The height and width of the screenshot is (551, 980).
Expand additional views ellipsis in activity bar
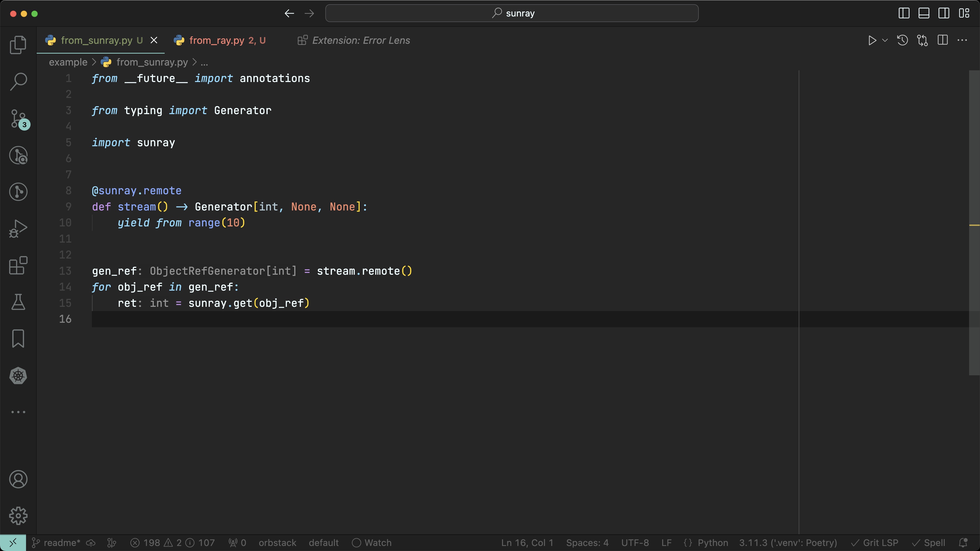18,412
